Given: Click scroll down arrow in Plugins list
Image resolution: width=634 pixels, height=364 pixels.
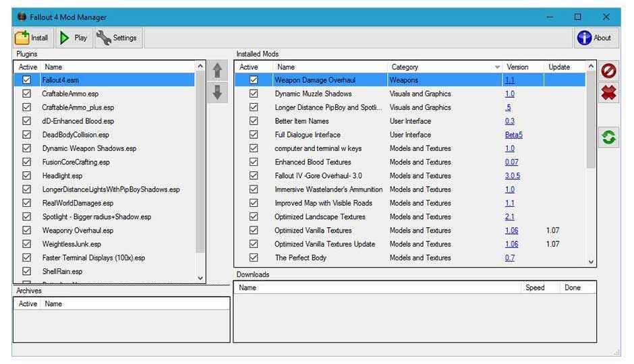Looking at the screenshot, I should [x=200, y=278].
